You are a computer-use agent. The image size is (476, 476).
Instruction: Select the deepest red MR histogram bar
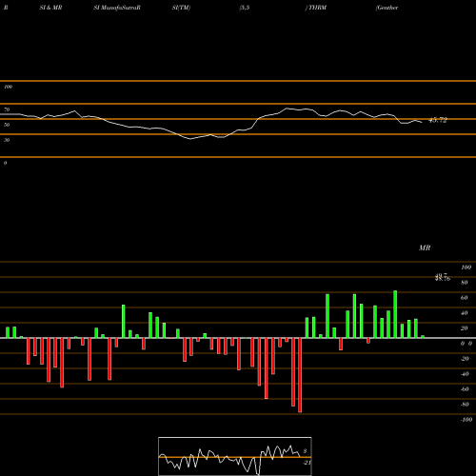tap(300, 375)
